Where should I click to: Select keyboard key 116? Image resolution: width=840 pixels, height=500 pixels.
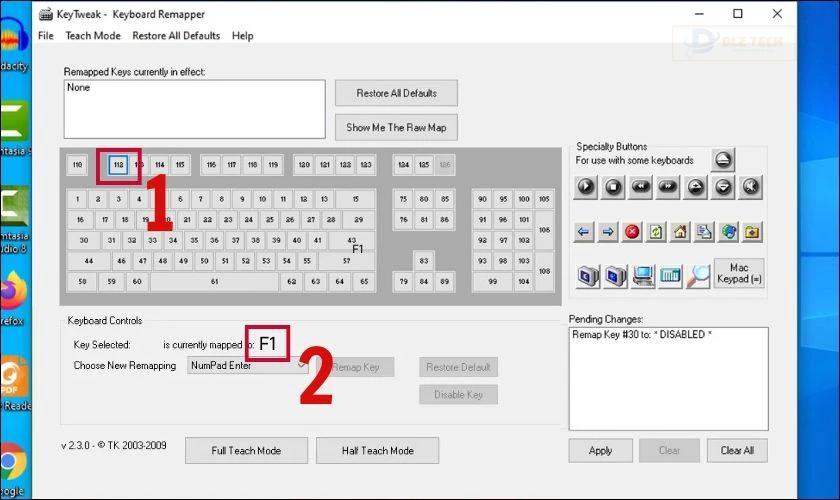[x=211, y=165]
